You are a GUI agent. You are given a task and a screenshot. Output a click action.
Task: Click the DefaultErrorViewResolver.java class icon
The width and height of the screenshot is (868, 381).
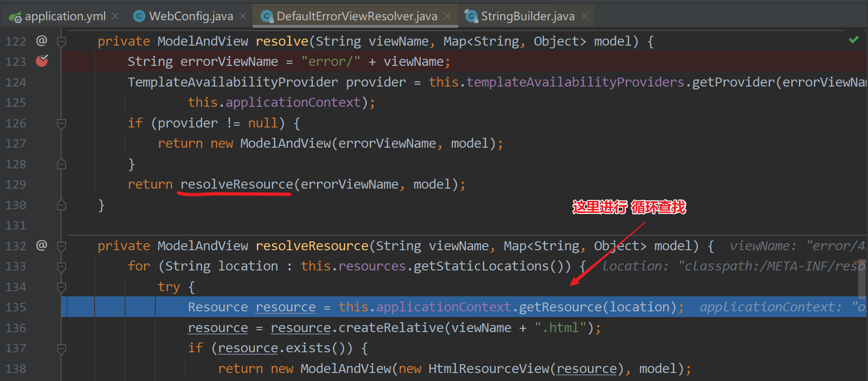click(x=267, y=17)
